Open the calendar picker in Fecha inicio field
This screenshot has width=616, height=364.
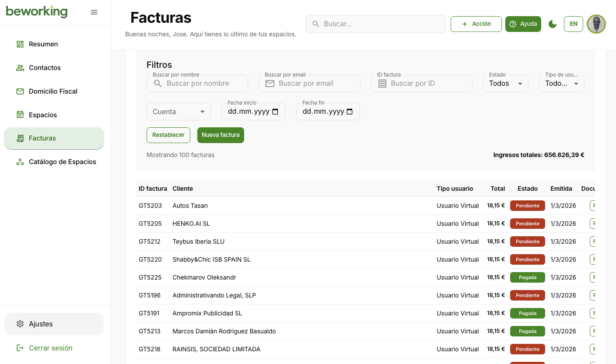[x=276, y=112]
